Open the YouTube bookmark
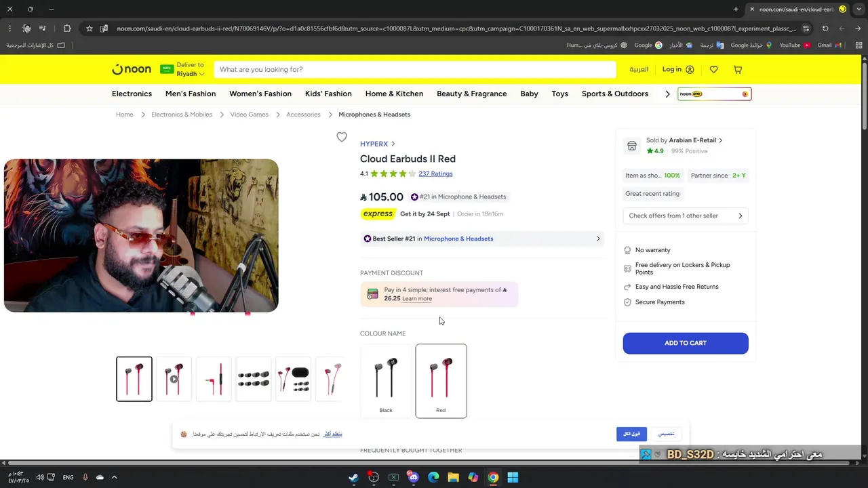The image size is (868, 488). [x=794, y=45]
